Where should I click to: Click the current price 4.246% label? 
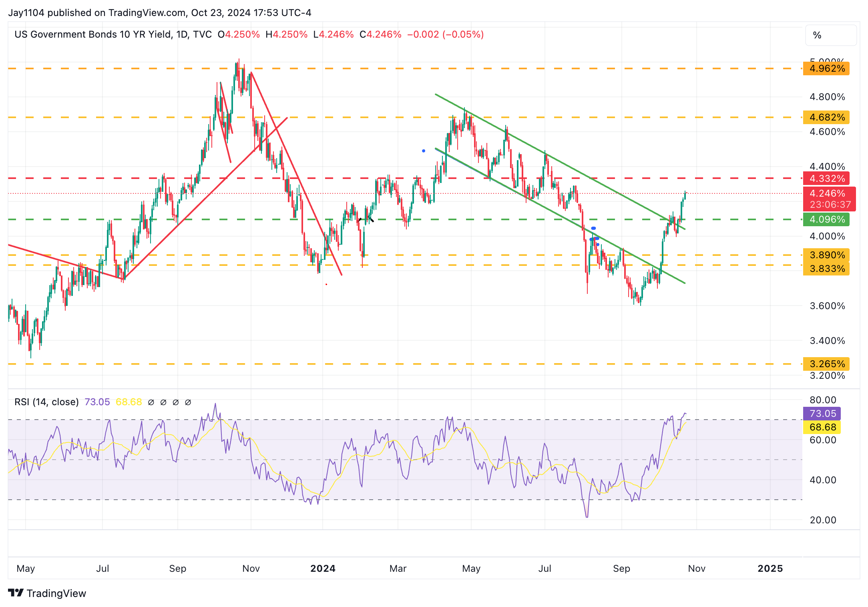click(827, 193)
